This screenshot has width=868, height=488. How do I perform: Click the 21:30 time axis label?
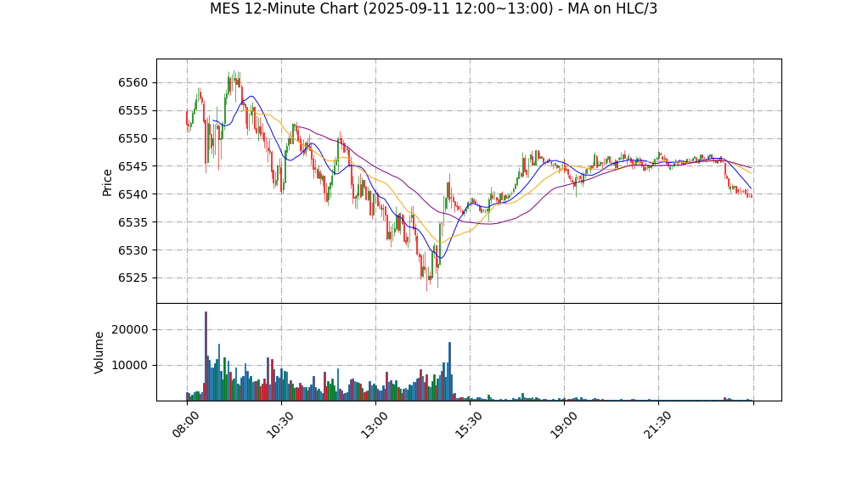click(x=657, y=424)
